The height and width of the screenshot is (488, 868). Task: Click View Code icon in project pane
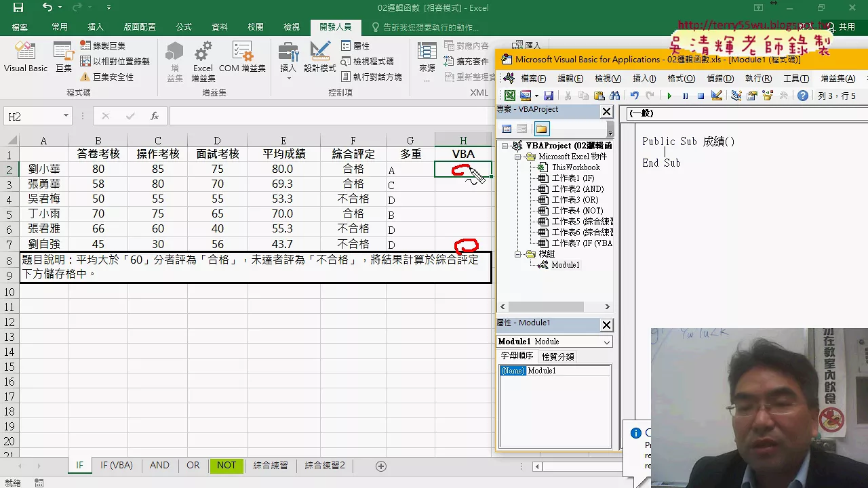pyautogui.click(x=507, y=129)
